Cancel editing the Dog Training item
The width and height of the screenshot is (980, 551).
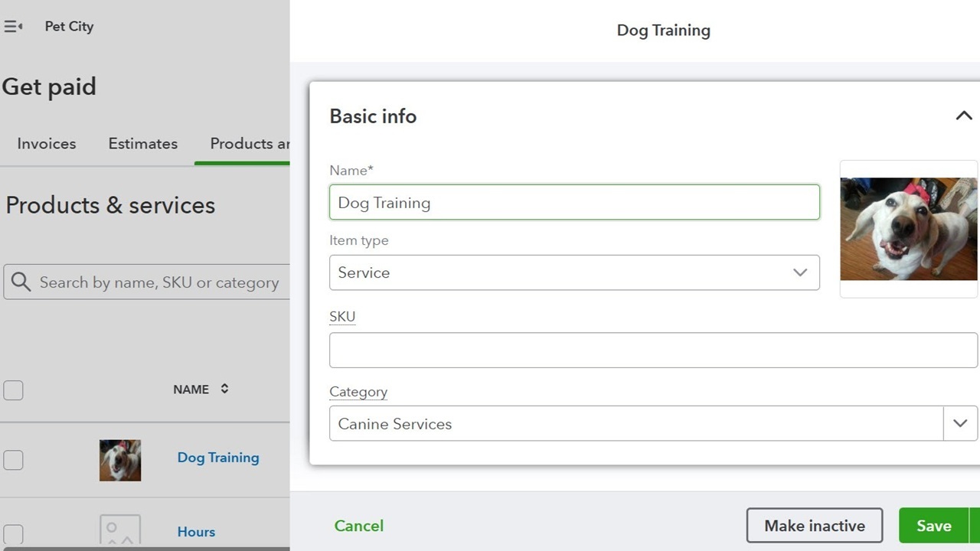tap(359, 526)
